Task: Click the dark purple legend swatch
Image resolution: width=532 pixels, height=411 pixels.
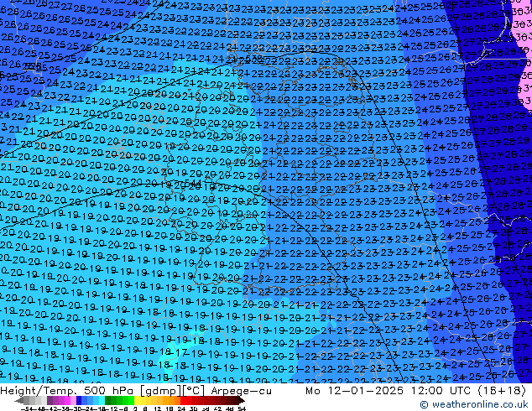Action: [50, 400]
